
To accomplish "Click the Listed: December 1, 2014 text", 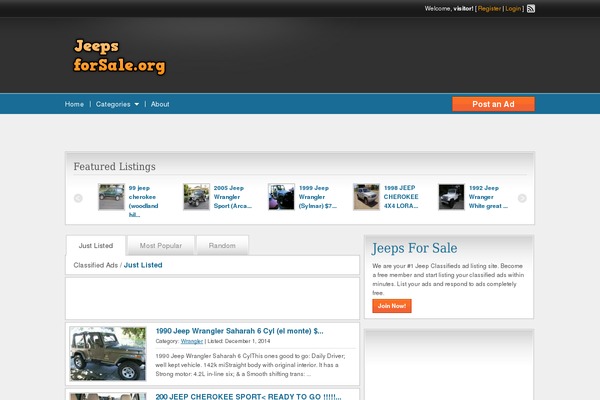I will tap(239, 341).
